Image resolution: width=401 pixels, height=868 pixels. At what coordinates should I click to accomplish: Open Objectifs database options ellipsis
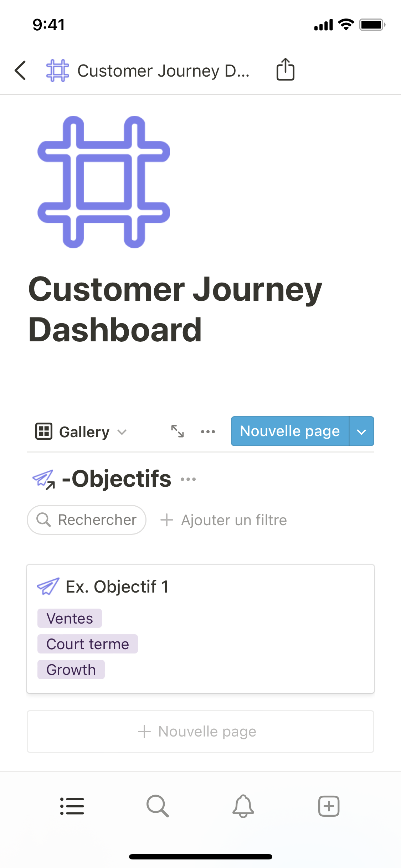point(188,479)
